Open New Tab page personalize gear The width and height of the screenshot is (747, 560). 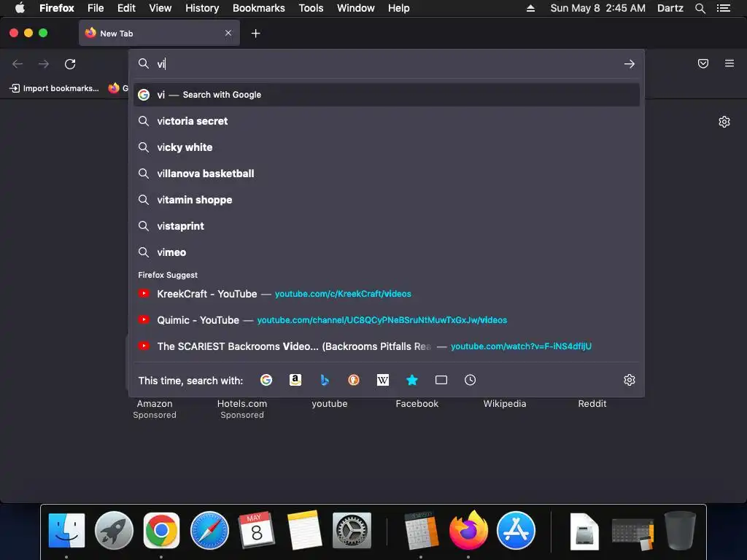[x=724, y=122]
